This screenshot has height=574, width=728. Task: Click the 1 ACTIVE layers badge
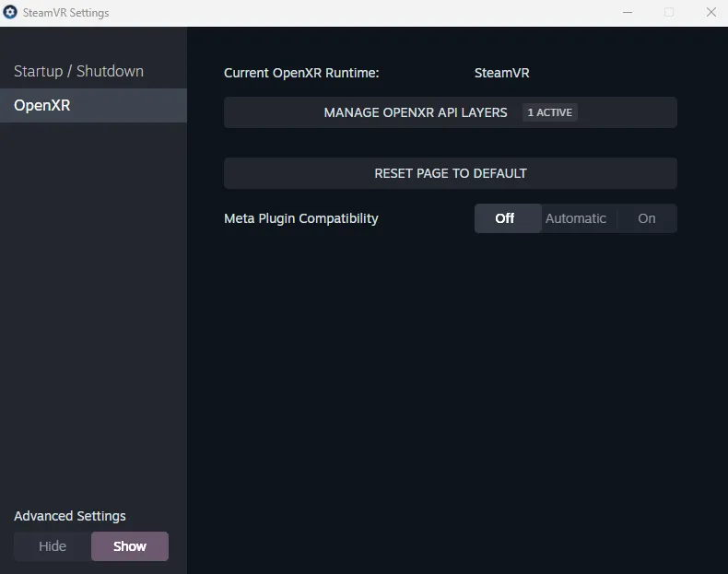(549, 112)
